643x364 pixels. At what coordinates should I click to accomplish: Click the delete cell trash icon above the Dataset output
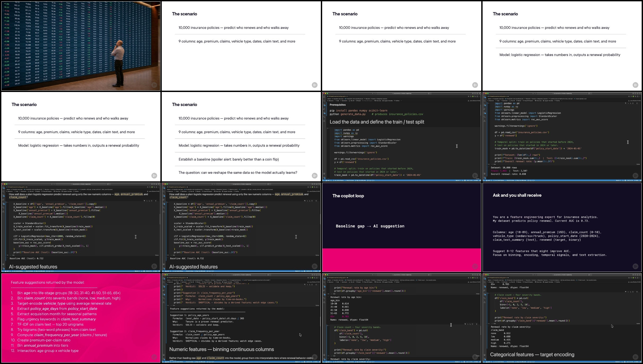(x=637, y=103)
